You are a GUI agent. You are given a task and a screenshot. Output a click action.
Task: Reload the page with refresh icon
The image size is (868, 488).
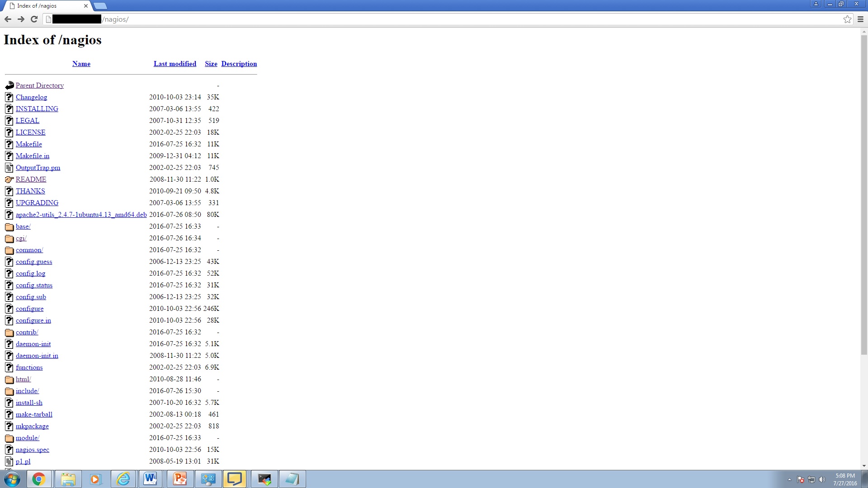(34, 19)
